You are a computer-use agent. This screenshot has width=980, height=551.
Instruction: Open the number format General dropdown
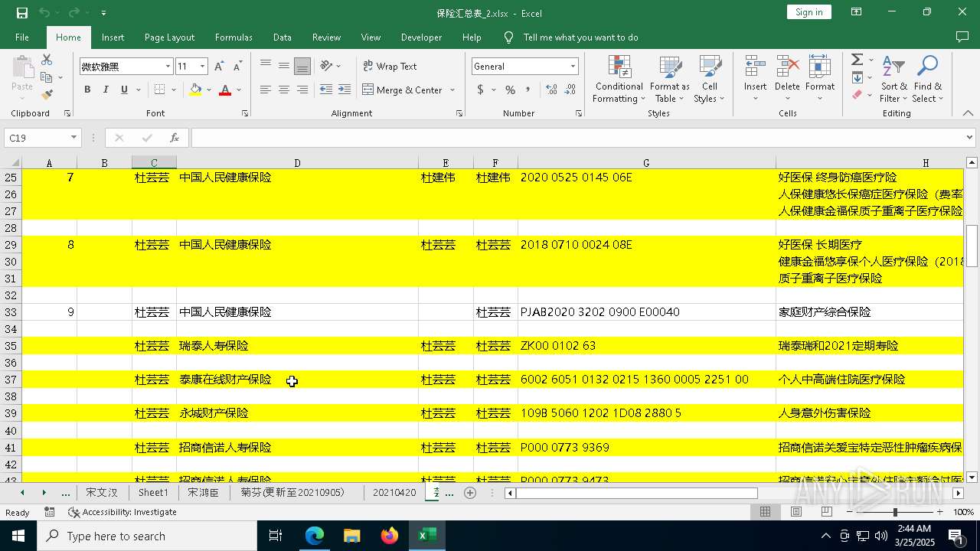coord(573,67)
